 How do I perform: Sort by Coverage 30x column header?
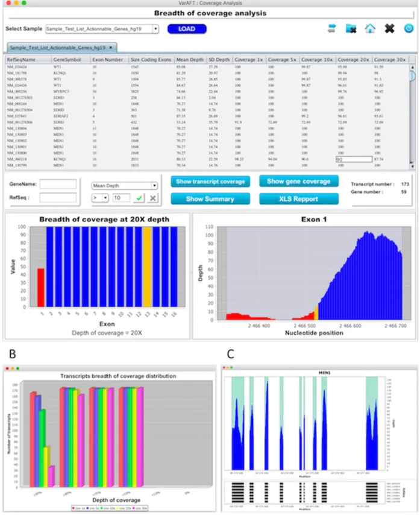point(390,60)
